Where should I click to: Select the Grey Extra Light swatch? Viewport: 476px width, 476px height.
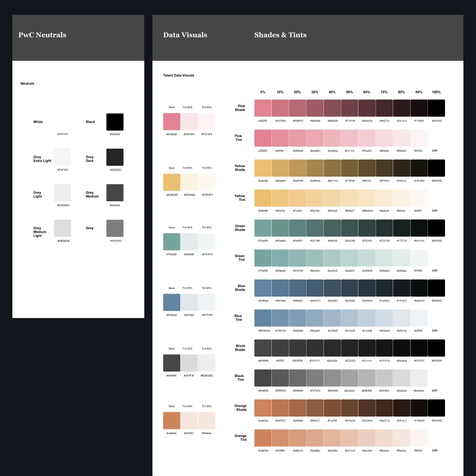coord(62,157)
